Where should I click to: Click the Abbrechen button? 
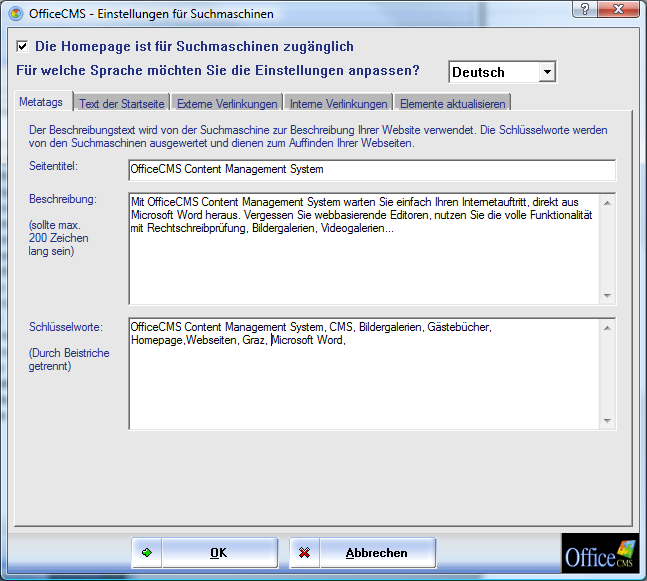click(363, 553)
